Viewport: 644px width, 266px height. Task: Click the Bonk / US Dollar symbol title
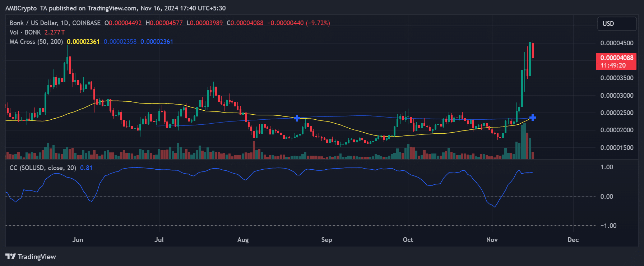(x=55, y=23)
